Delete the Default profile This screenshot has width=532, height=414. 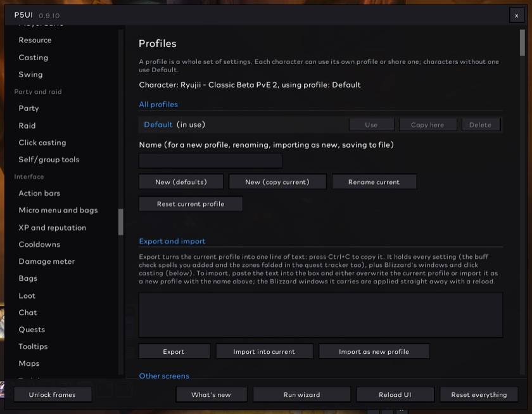tap(481, 125)
